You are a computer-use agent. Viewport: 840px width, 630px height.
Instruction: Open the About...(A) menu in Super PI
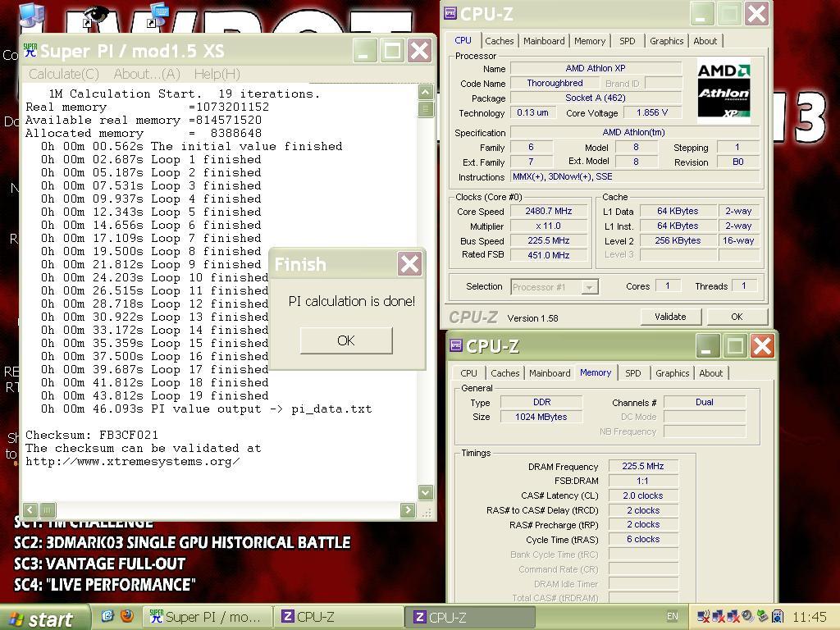click(147, 74)
